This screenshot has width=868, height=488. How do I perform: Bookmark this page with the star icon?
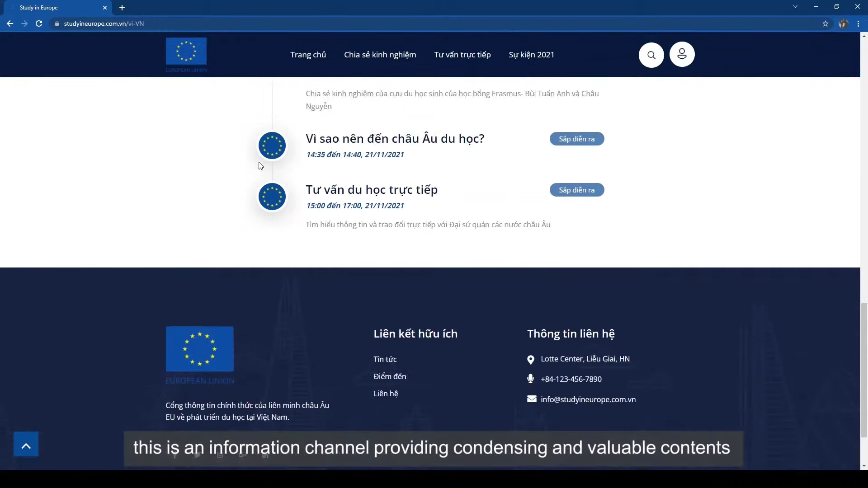pyautogui.click(x=826, y=23)
